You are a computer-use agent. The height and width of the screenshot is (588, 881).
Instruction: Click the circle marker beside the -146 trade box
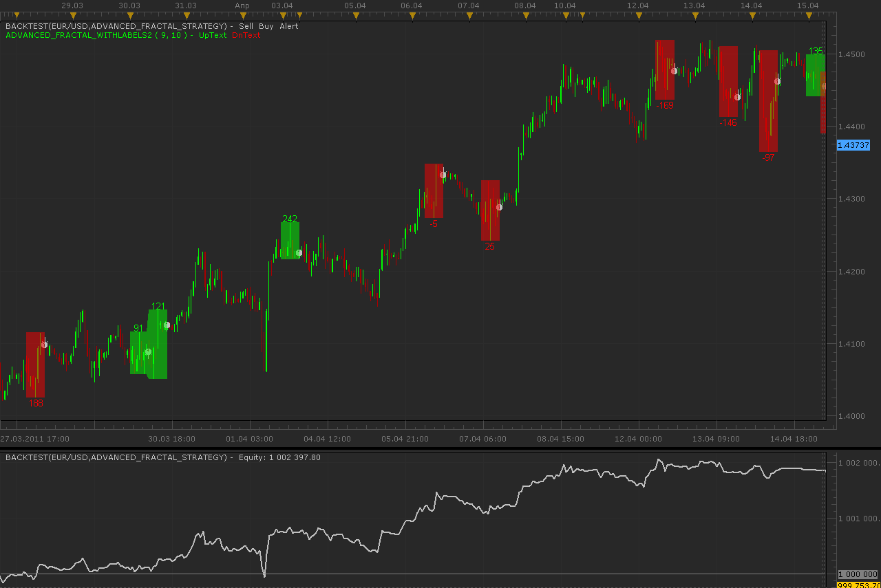pyautogui.click(x=737, y=97)
